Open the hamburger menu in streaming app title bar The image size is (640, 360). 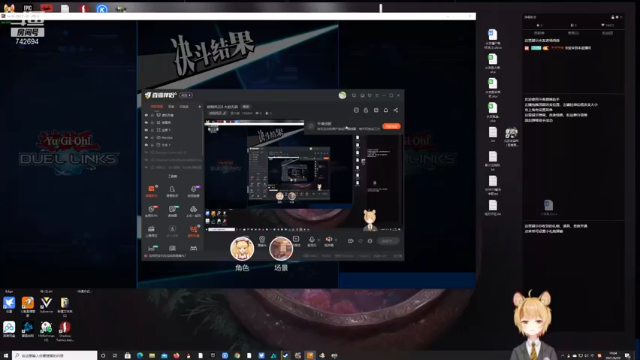pyautogui.click(x=377, y=95)
